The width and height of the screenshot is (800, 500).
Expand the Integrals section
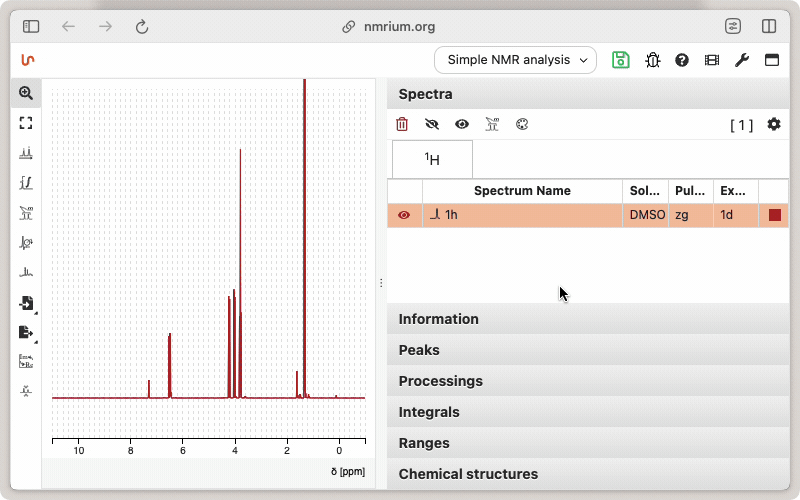[429, 412]
